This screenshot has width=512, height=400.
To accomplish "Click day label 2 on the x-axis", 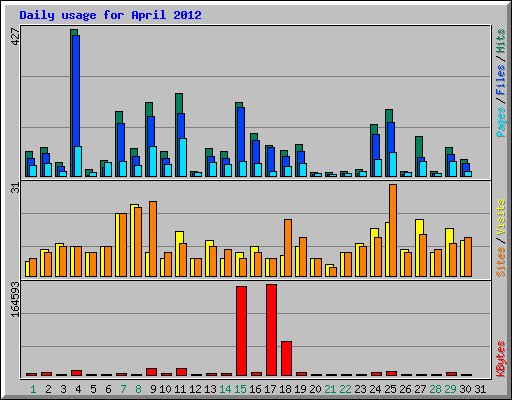I will click(48, 389).
